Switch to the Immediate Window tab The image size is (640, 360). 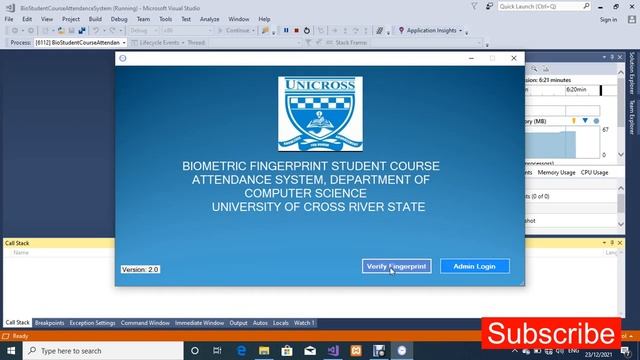199,323
